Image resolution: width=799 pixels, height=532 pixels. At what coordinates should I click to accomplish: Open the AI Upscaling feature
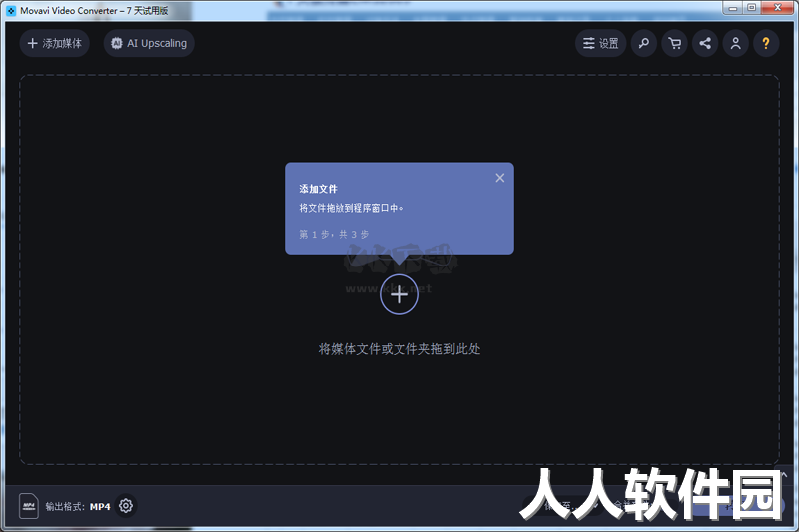point(149,43)
